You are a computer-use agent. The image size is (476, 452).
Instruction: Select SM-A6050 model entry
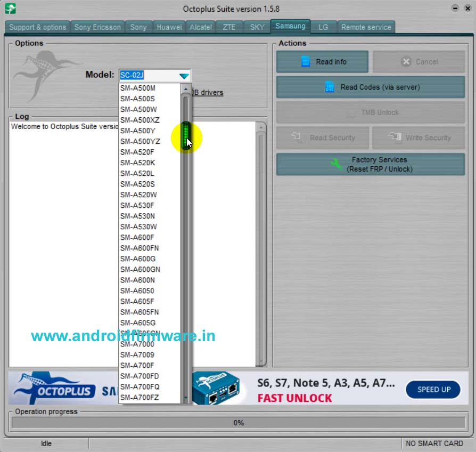(150, 290)
